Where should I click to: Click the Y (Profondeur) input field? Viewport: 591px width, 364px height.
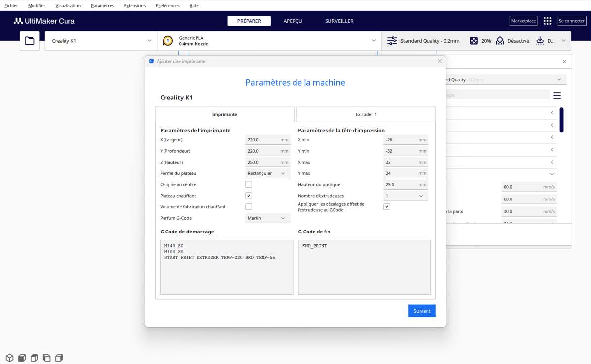coord(267,151)
